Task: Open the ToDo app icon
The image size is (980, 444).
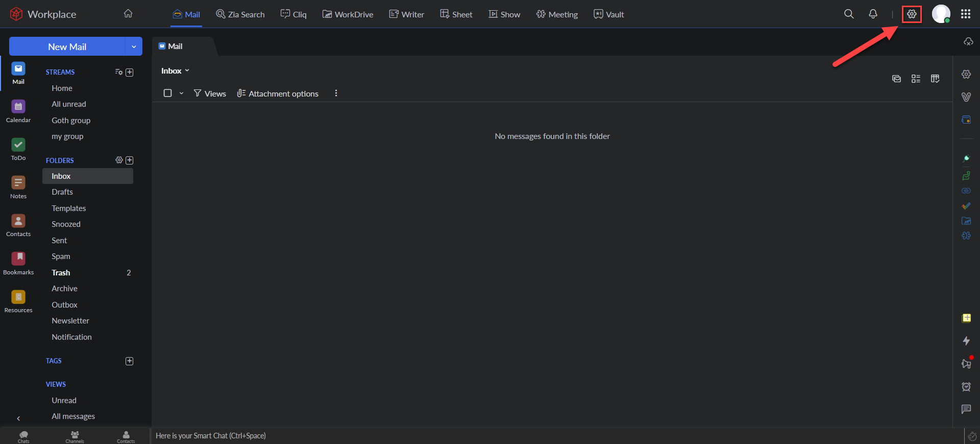Action: 18,149
